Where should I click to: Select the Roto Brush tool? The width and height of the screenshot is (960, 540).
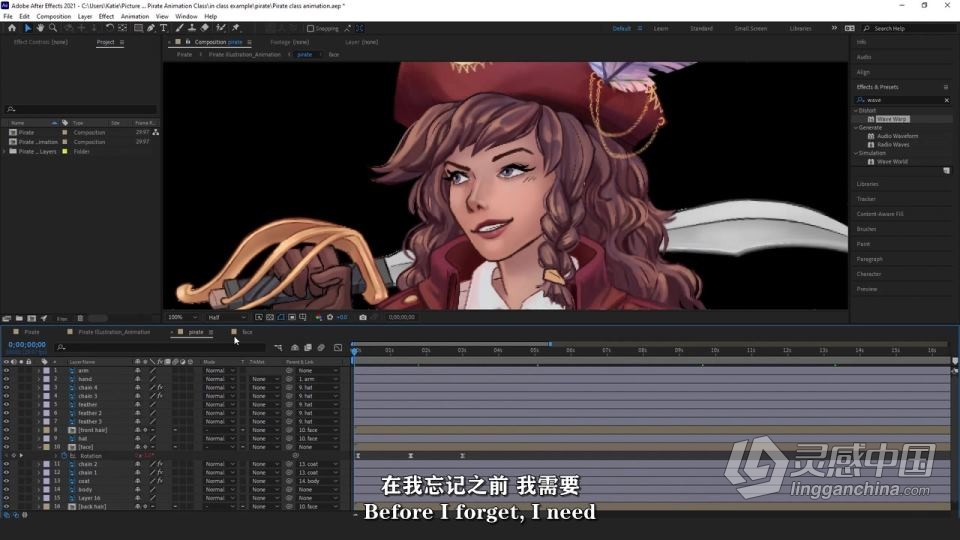(x=220, y=28)
